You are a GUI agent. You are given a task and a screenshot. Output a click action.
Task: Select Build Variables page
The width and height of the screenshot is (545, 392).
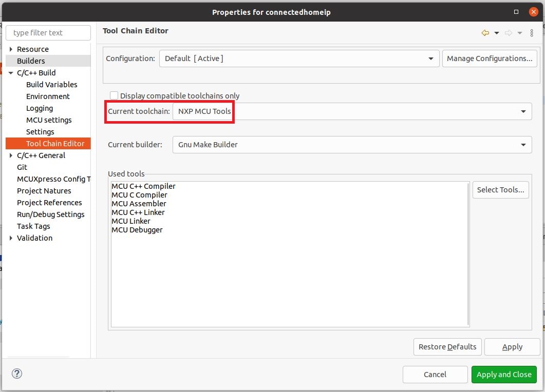(52, 84)
